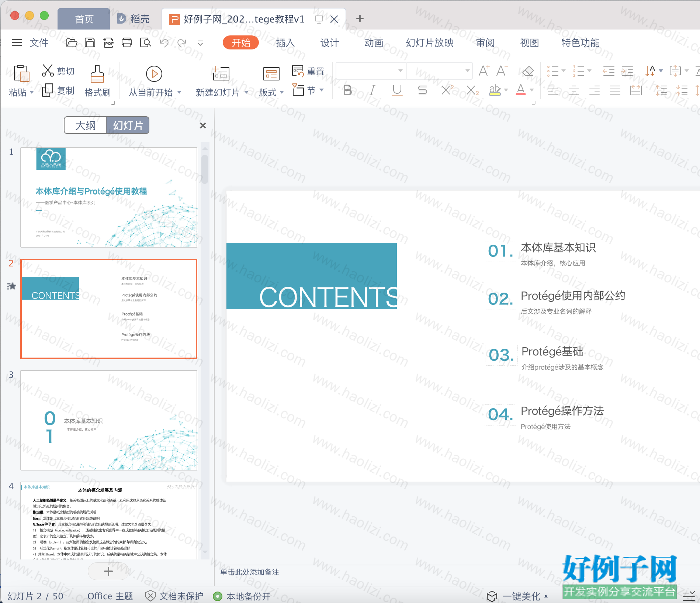Apply red font color
Viewport: 700px width, 603px height.
coord(521,90)
